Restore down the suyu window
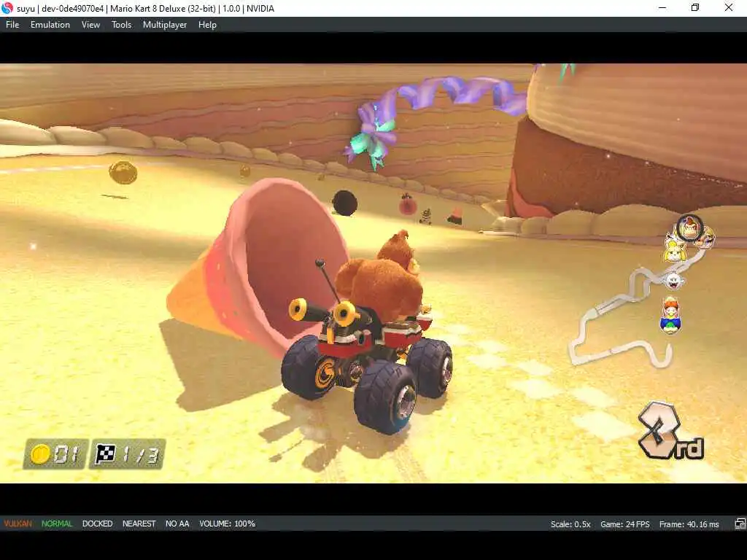The image size is (747, 560). [695, 7]
